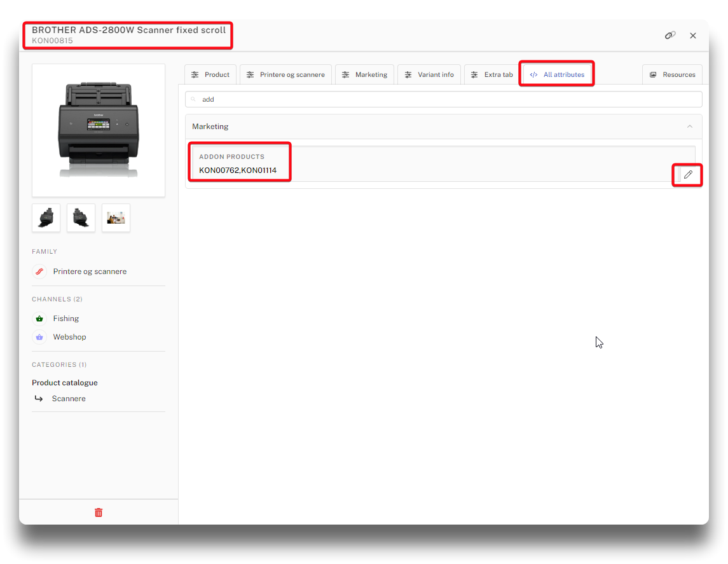The height and width of the screenshot is (564, 728).
Task: Click the Scannere category arrow icon
Action: [x=39, y=399]
